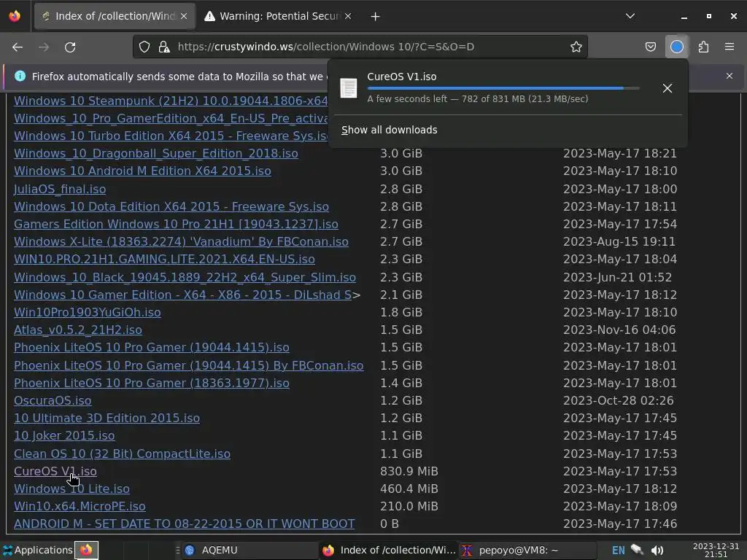Bookmark this page with the star
The width and height of the screenshot is (747, 560).
[x=576, y=47]
